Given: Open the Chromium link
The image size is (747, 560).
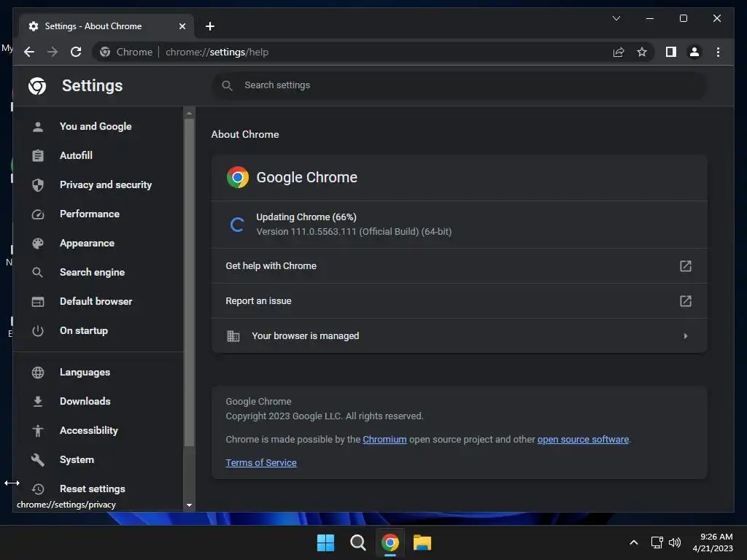Looking at the screenshot, I should point(384,440).
